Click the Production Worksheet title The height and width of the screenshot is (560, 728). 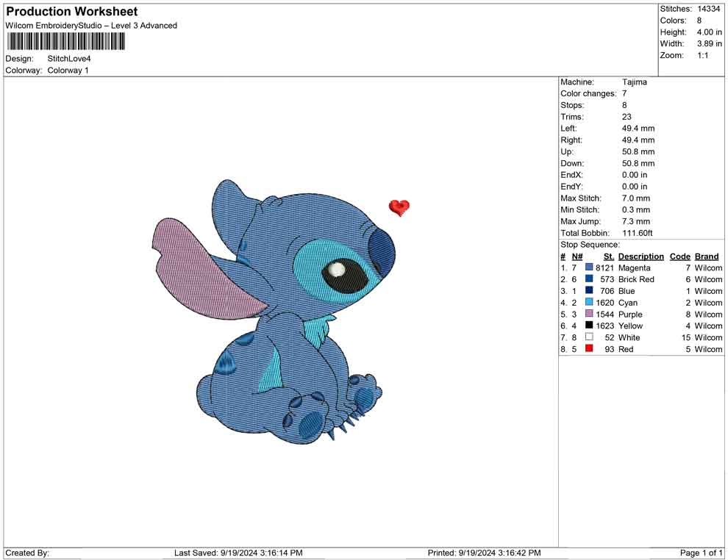pos(71,12)
